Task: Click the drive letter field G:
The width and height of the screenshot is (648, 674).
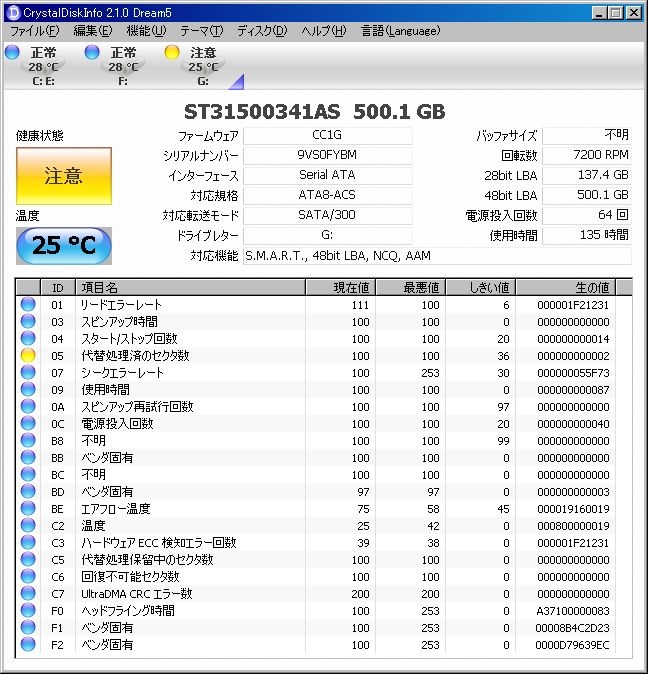Action: click(327, 235)
